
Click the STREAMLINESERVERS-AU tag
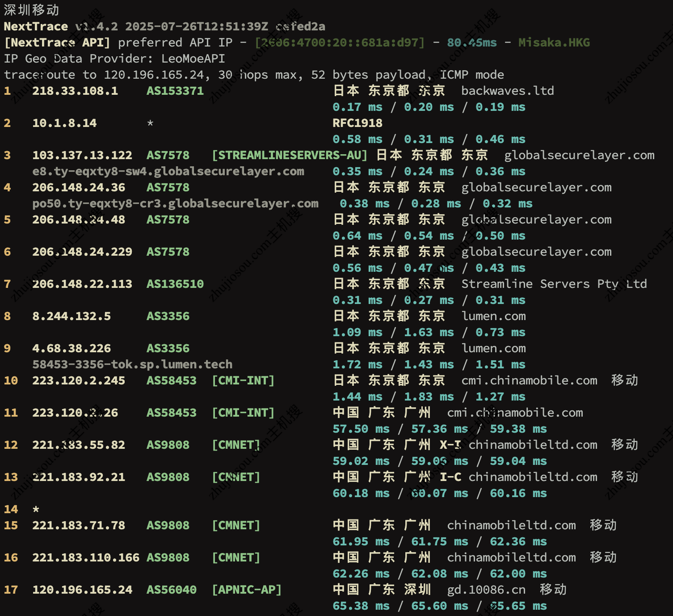click(289, 155)
